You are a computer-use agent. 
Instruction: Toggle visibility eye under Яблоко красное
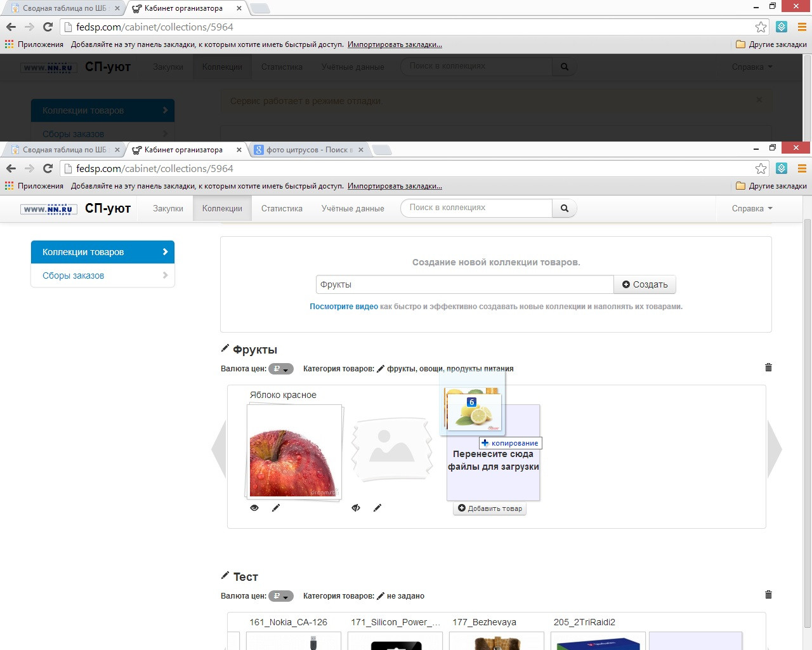254,508
